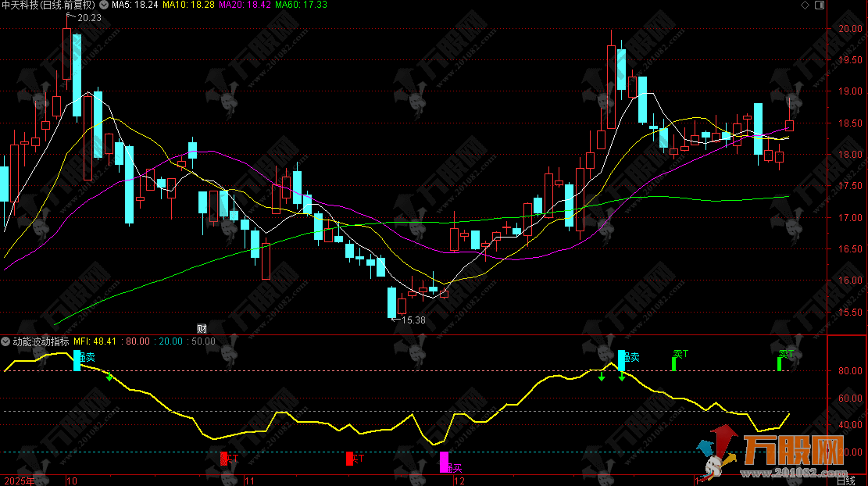Click the latest red candlestick at chart right edge
Viewport: 868px width, 486px height.
(789, 125)
